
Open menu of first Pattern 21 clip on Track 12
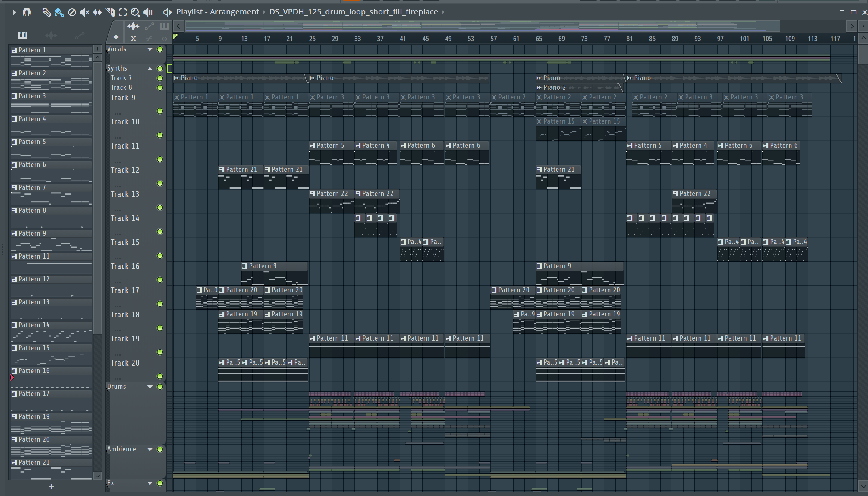[222, 170]
